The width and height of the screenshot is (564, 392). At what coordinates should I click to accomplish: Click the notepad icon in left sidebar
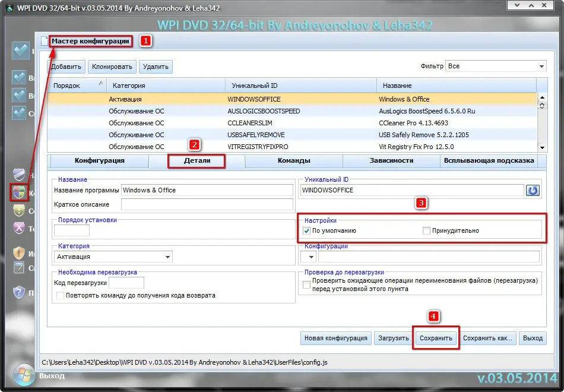click(19, 267)
